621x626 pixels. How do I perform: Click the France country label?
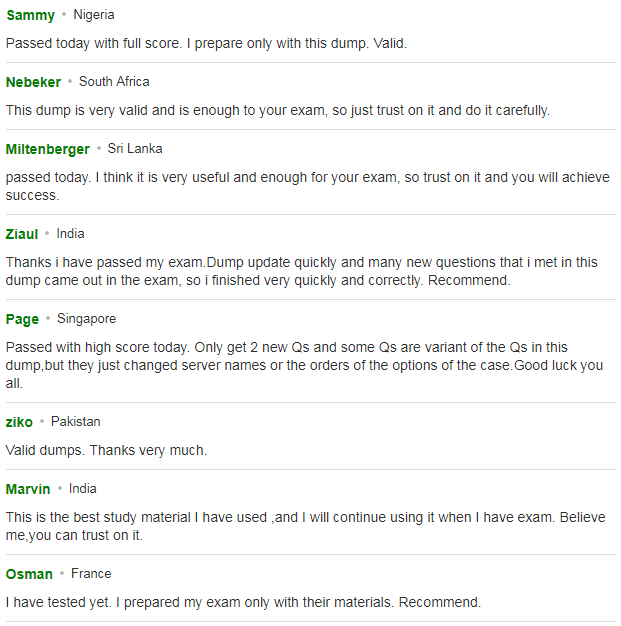pyautogui.click(x=91, y=574)
